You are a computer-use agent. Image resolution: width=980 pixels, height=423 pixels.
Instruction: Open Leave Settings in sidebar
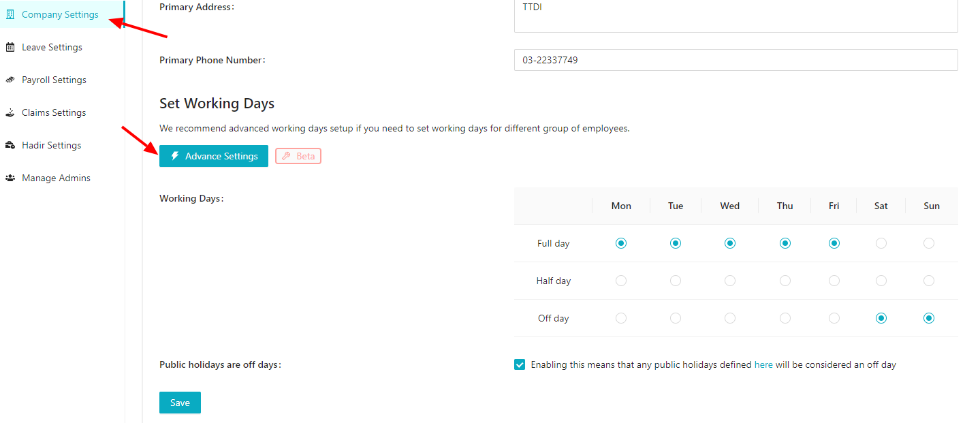coord(62,47)
